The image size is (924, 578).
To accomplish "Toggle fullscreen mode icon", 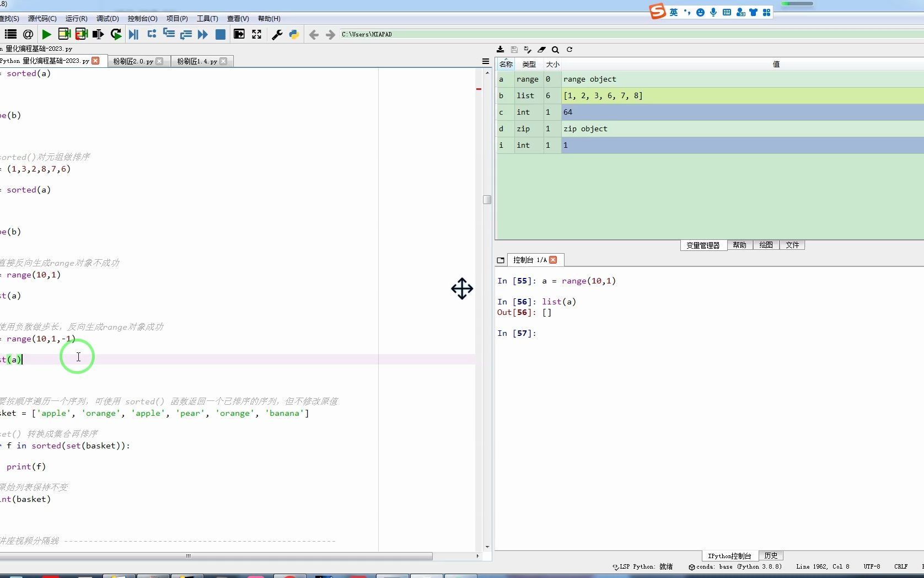I will pos(256,34).
